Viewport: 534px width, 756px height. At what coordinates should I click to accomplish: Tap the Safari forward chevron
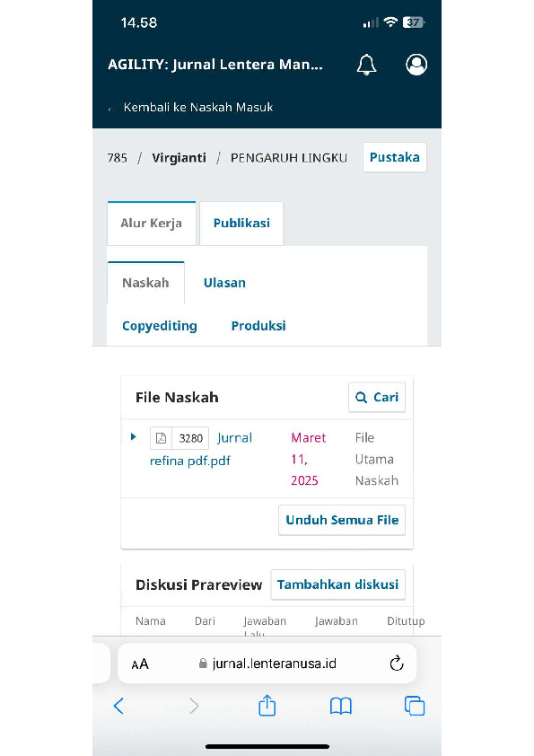(194, 706)
